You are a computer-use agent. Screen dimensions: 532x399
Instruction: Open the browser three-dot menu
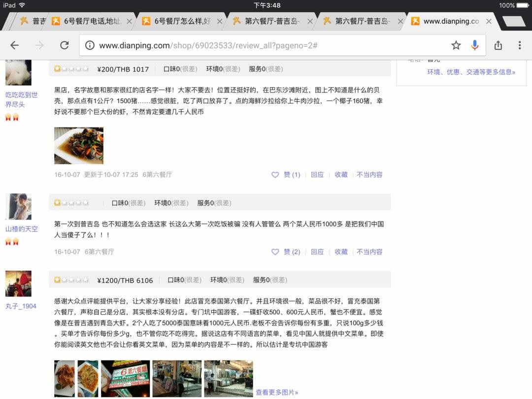(x=520, y=45)
